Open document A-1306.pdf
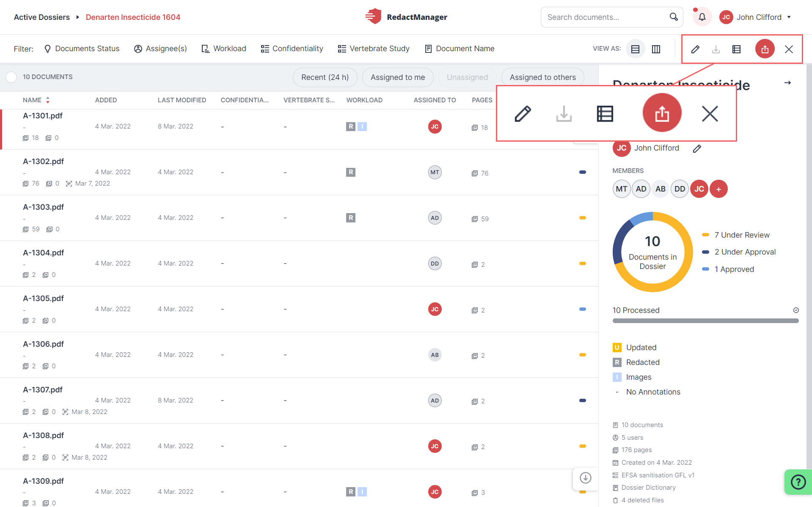Viewport: 812px width, 507px height. [43, 344]
